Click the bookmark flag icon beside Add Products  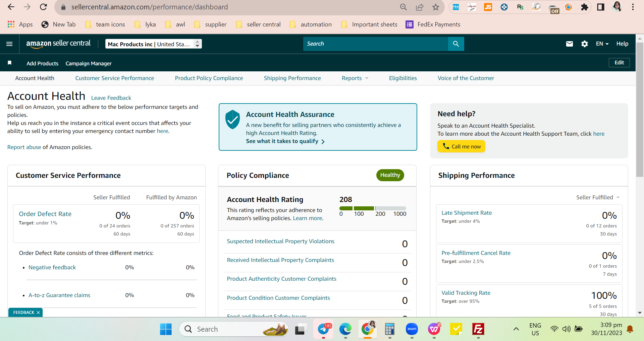[10, 63]
